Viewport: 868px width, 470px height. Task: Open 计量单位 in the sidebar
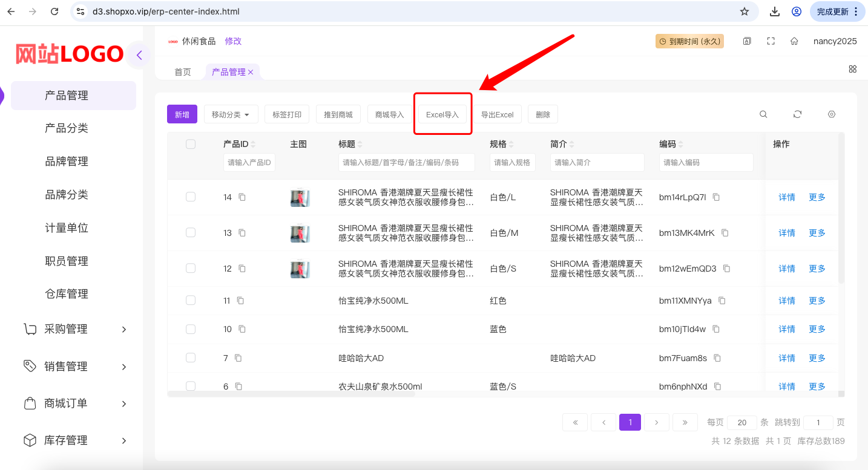[67, 228]
